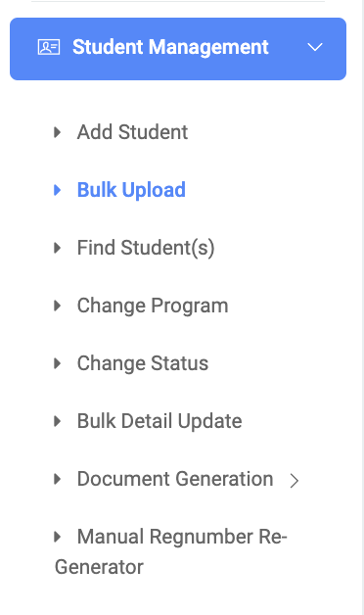Open Manual Regnumber Re-Generator
The width and height of the screenshot is (364, 615).
pyautogui.click(x=171, y=552)
